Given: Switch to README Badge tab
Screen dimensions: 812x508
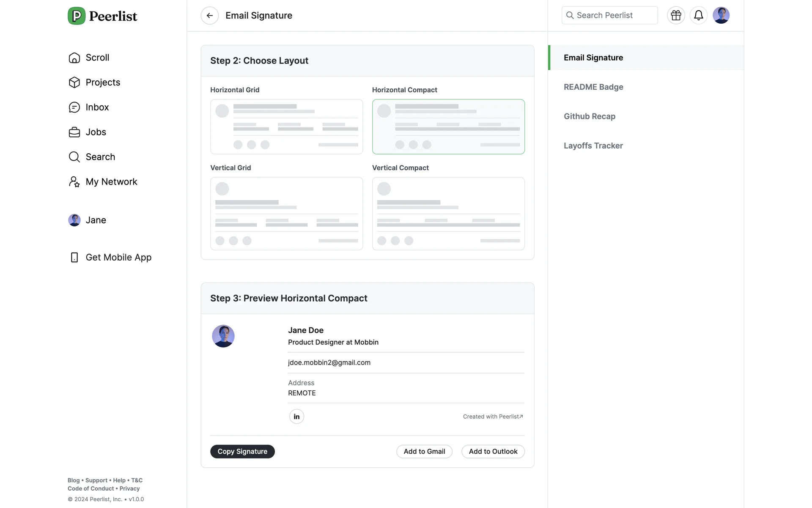Looking at the screenshot, I should coord(593,87).
